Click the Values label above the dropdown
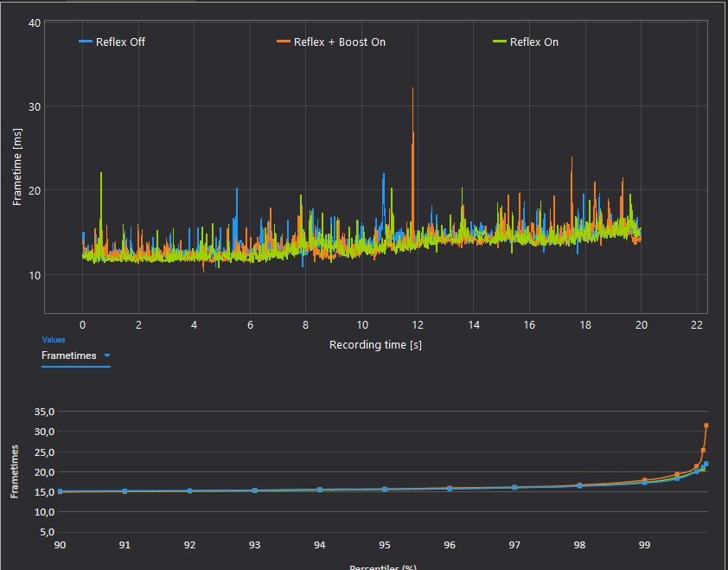This screenshot has height=570, width=728. (x=54, y=340)
